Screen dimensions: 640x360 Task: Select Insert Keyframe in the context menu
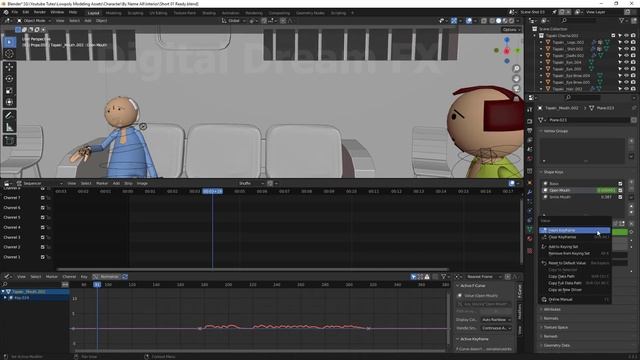pyautogui.click(x=574, y=230)
